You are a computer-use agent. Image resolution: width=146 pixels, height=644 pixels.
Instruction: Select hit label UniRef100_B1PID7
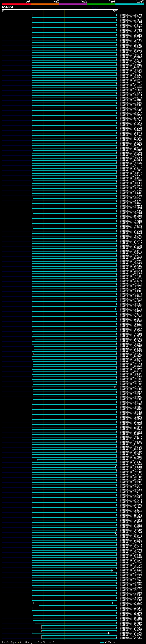point(131,623)
